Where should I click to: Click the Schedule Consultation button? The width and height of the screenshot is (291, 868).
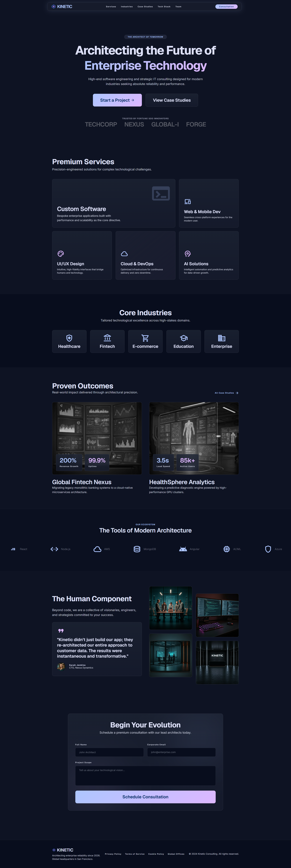tap(145, 797)
